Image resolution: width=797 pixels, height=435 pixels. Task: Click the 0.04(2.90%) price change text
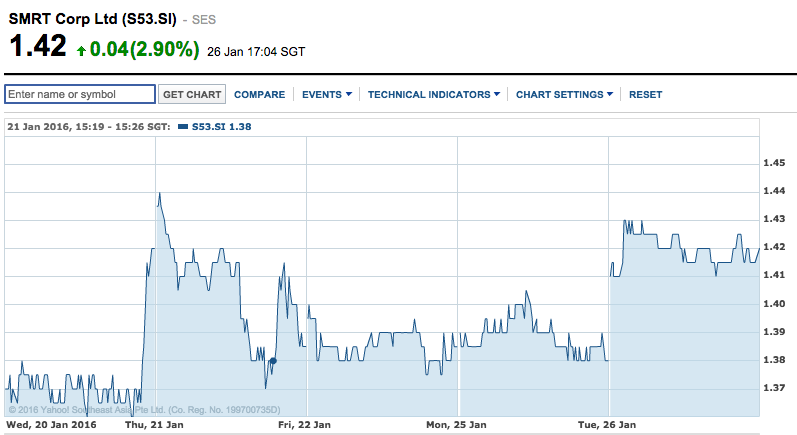pos(144,49)
